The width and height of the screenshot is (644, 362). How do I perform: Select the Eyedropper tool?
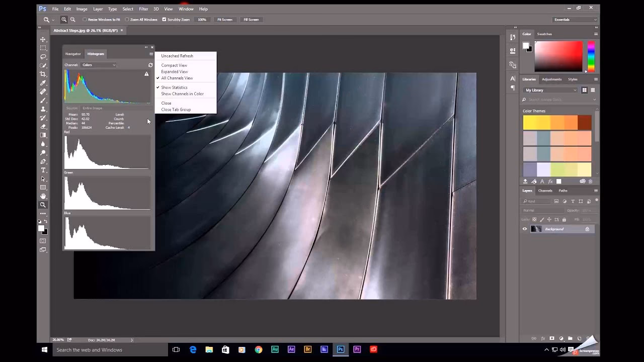pos(43,83)
